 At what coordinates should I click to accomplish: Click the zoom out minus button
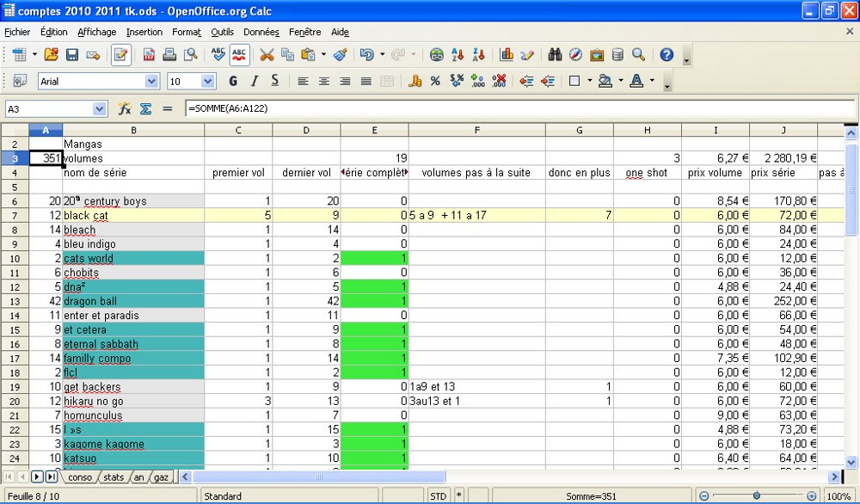click(704, 495)
